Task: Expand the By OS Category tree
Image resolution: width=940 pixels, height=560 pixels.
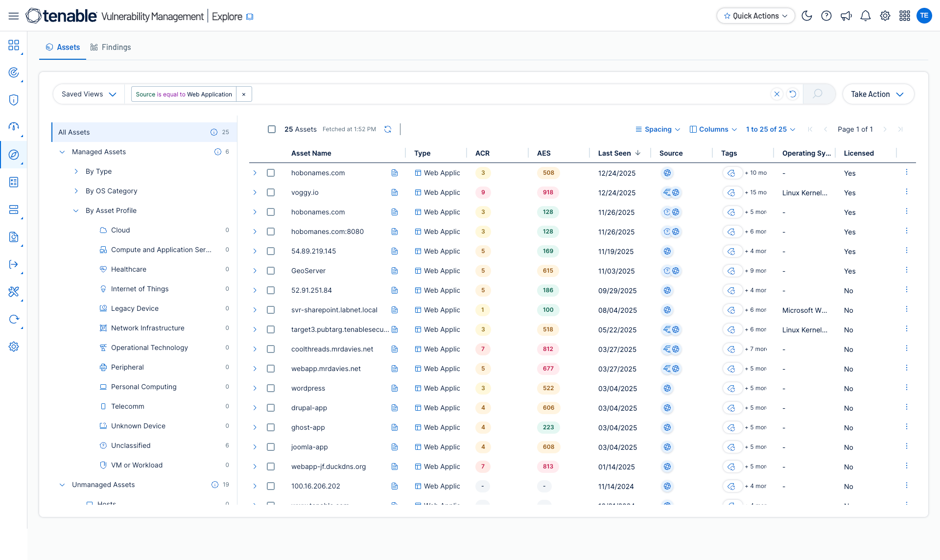Action: (76, 191)
